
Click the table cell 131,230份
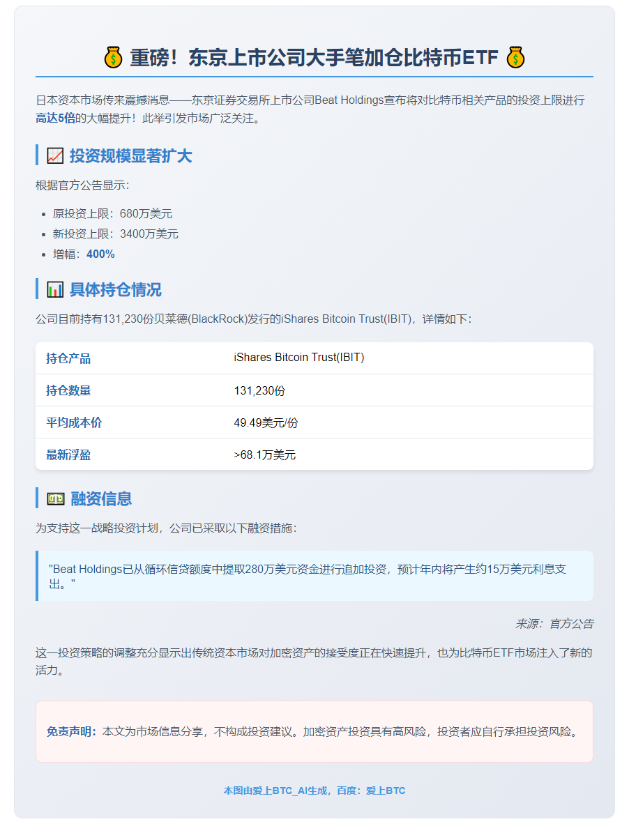pyautogui.click(x=259, y=390)
